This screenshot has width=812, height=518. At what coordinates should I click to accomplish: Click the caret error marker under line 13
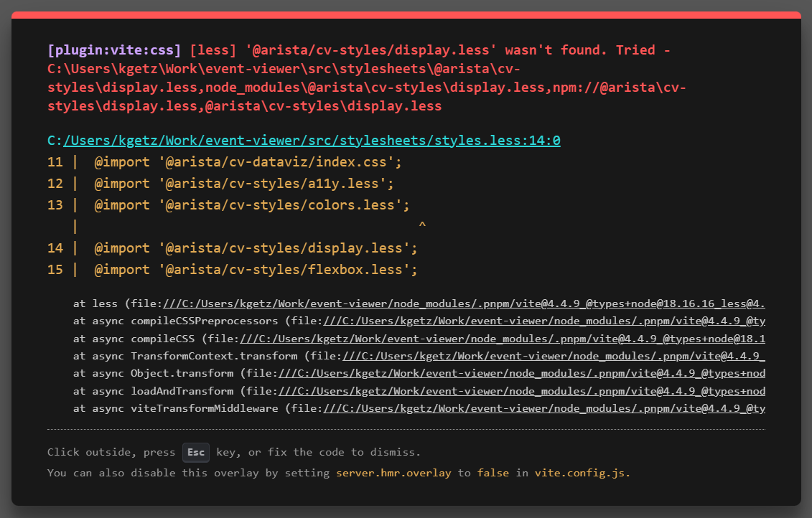(422, 224)
